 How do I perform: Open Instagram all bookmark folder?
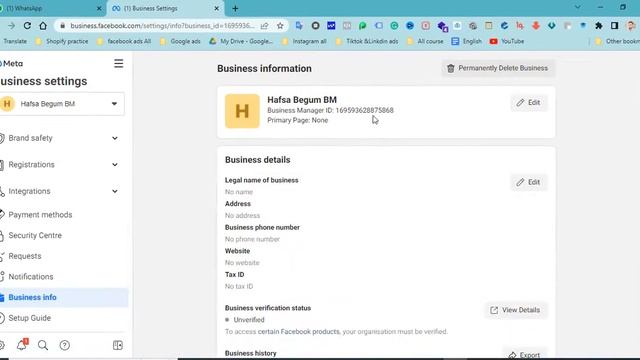tap(304, 41)
